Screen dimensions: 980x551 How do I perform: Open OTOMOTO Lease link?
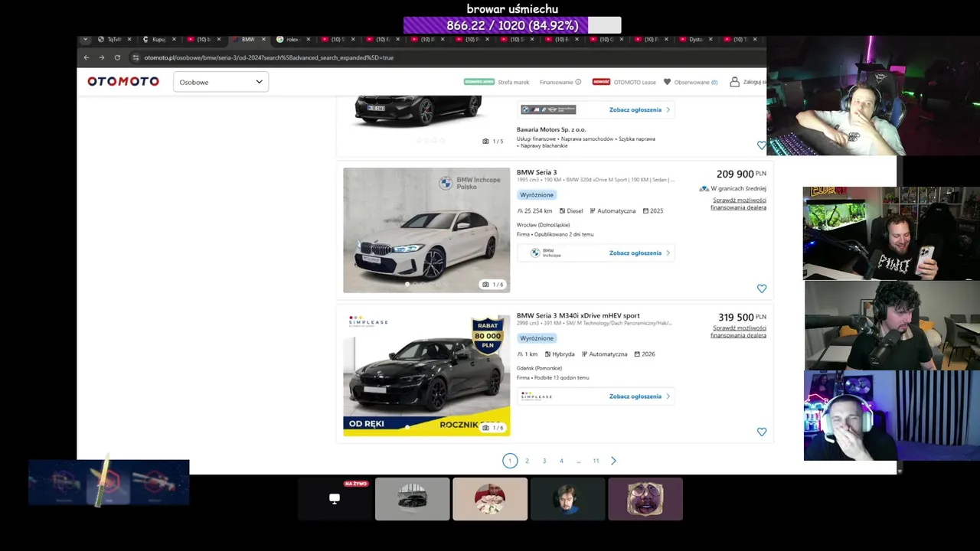tap(635, 82)
